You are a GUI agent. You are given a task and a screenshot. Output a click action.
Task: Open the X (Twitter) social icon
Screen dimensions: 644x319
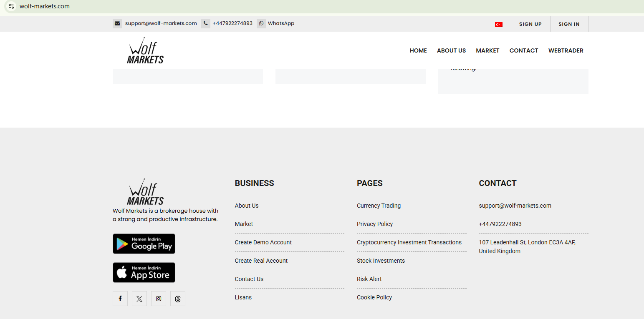pyautogui.click(x=139, y=299)
